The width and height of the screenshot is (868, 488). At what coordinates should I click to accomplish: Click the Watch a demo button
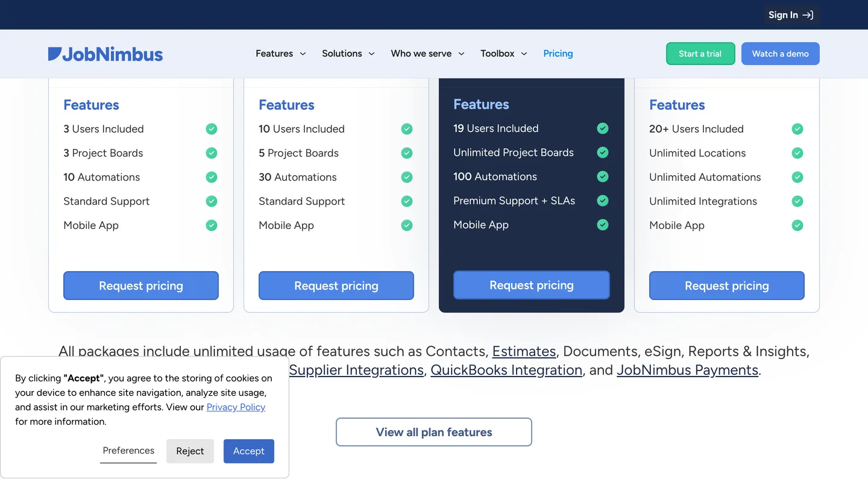click(781, 54)
